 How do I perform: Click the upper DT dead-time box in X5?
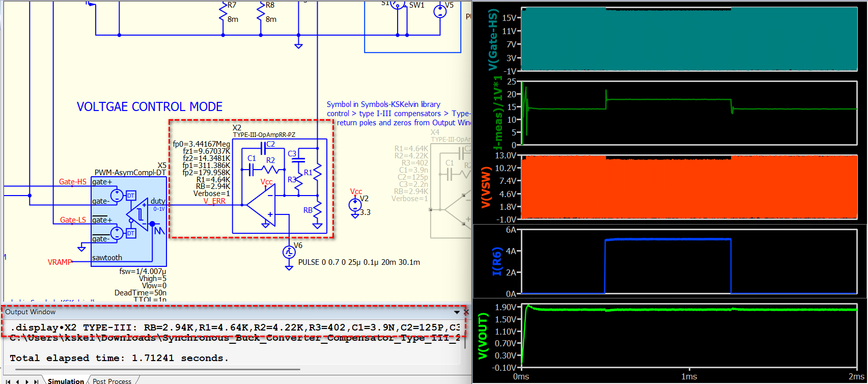pos(131,196)
